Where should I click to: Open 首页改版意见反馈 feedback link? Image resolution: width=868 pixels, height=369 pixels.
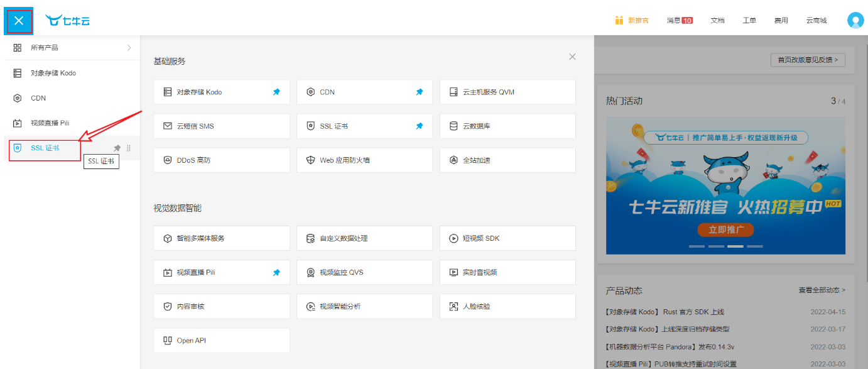(808, 60)
